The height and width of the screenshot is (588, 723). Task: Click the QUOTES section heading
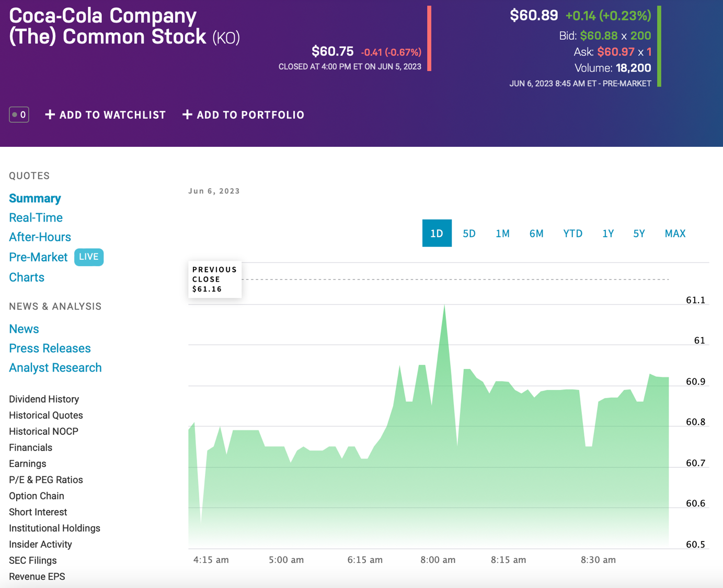pyautogui.click(x=29, y=176)
